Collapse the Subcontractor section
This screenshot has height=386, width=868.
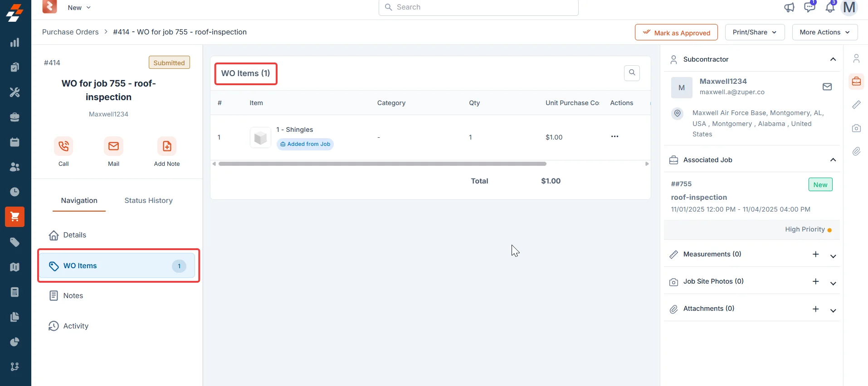(x=833, y=59)
